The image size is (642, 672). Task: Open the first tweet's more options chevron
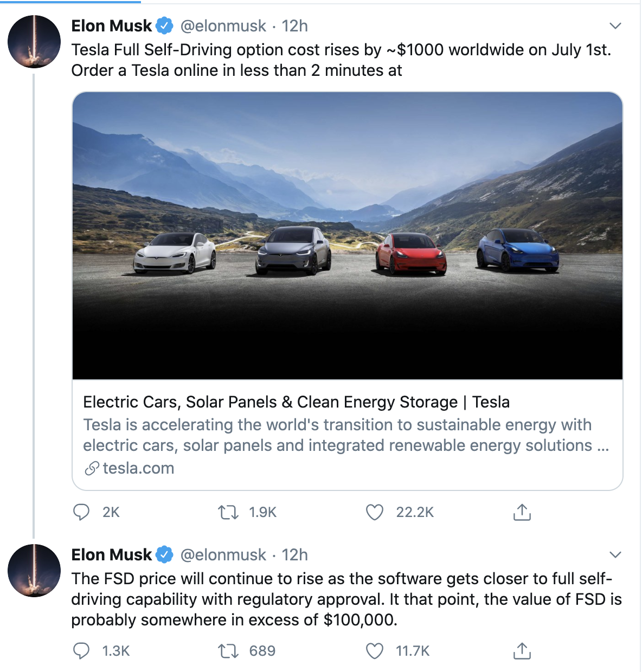pos(615,26)
